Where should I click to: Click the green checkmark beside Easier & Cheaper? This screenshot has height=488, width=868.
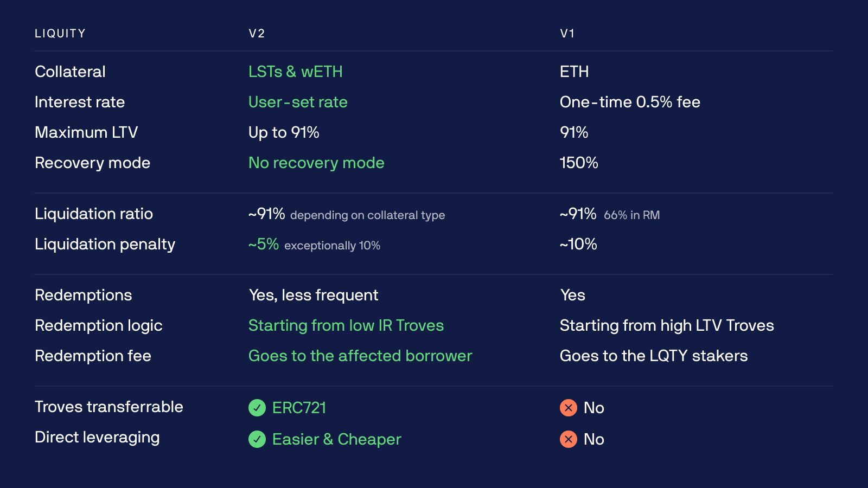click(x=257, y=439)
